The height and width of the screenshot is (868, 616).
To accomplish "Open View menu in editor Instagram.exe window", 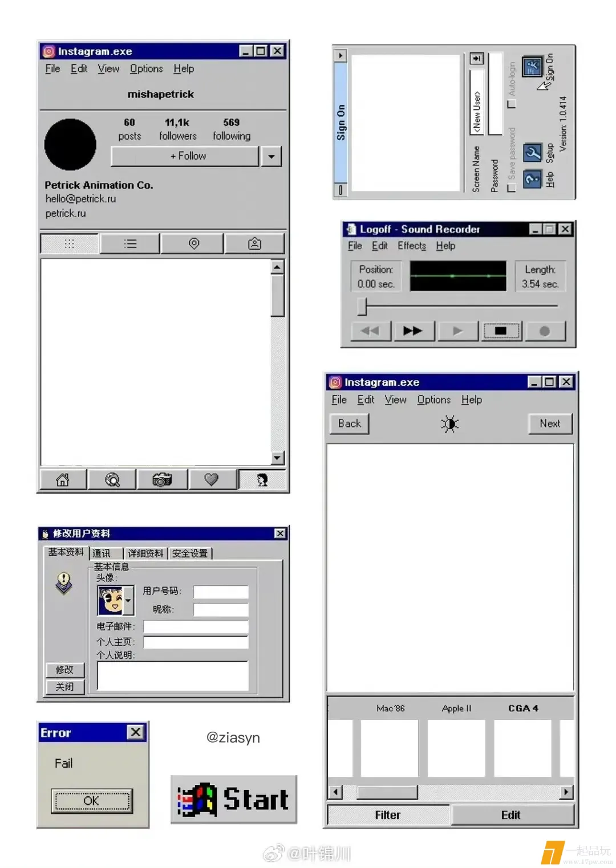I will click(x=395, y=400).
